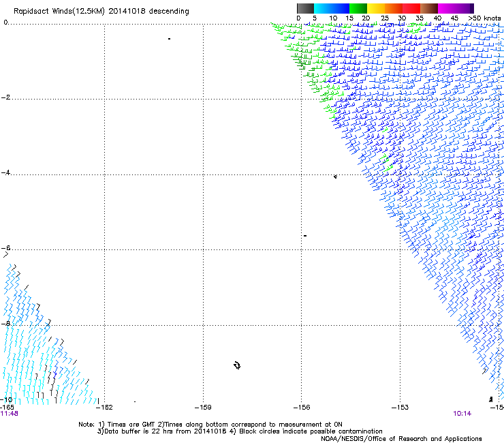Click the '-165' longitude label
This screenshot has width=504, height=443.
pyautogui.click(x=7, y=408)
